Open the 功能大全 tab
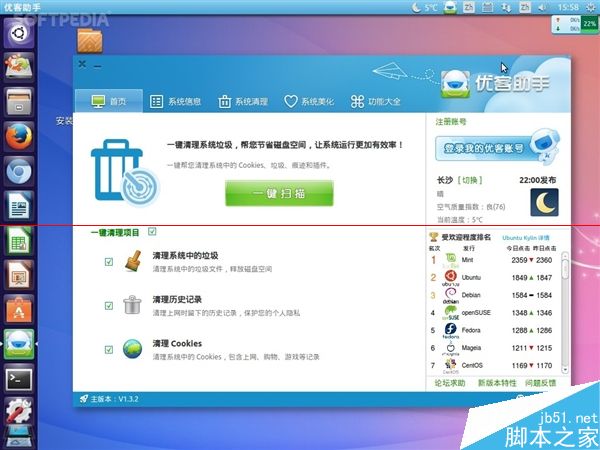This screenshot has width=600, height=450. 375,101
